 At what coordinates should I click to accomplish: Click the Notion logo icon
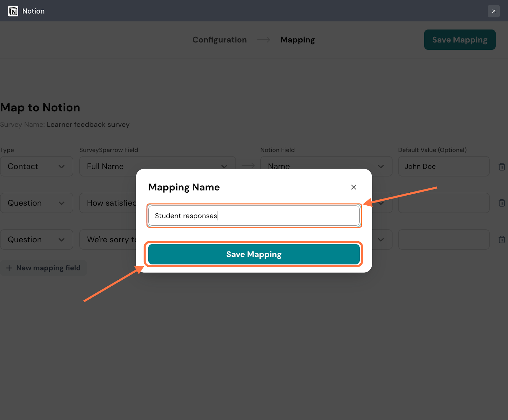(x=13, y=11)
